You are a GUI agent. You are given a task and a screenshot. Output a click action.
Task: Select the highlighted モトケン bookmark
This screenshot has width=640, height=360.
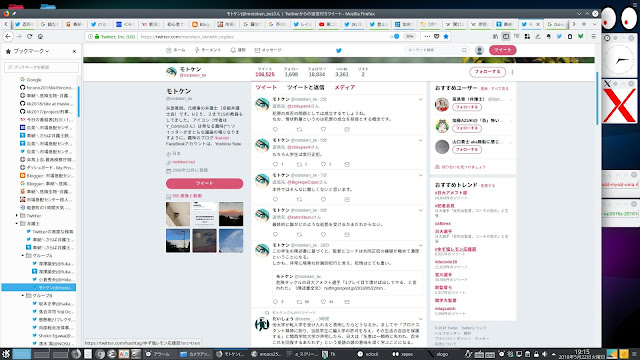point(39,287)
